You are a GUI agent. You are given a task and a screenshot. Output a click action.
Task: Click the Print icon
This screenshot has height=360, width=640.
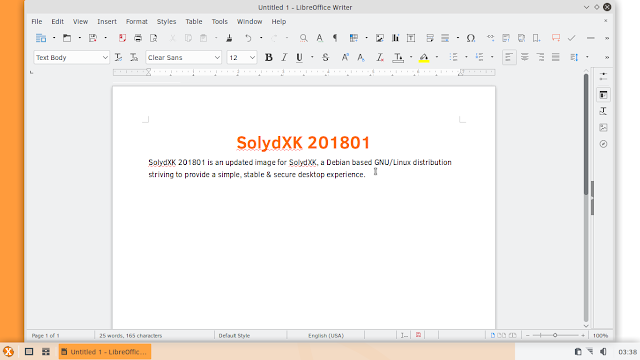pos(138,38)
